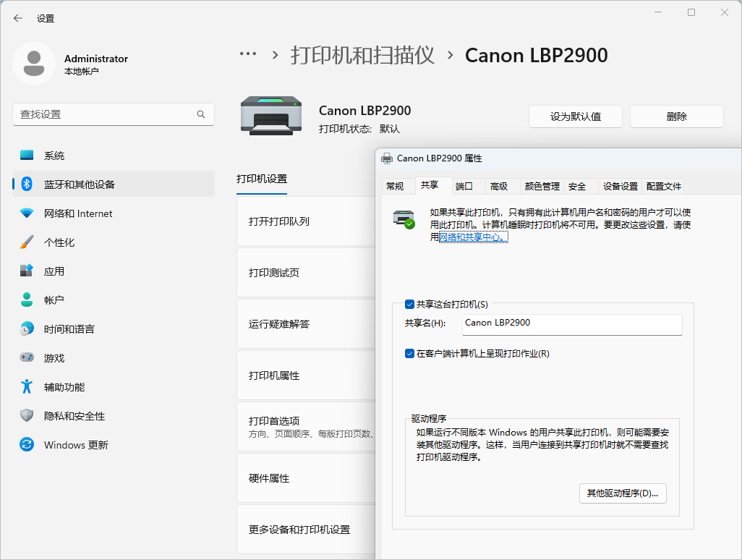Open the 系统 settings category
The width and height of the screenshot is (742, 560).
click(113, 156)
